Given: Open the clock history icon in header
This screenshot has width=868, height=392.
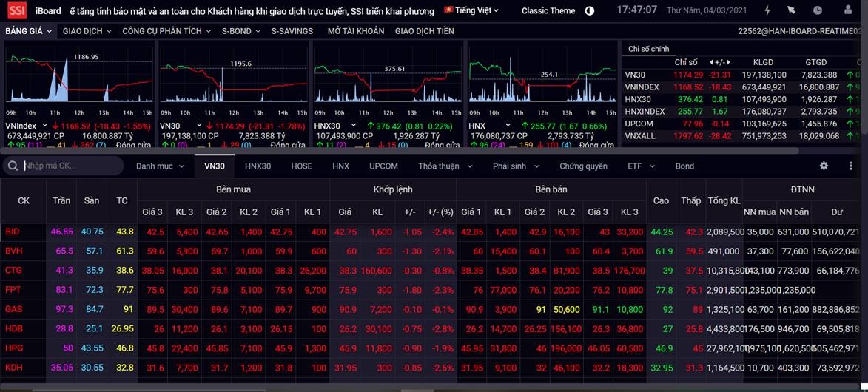Looking at the screenshot, I should pyautogui.click(x=817, y=11).
